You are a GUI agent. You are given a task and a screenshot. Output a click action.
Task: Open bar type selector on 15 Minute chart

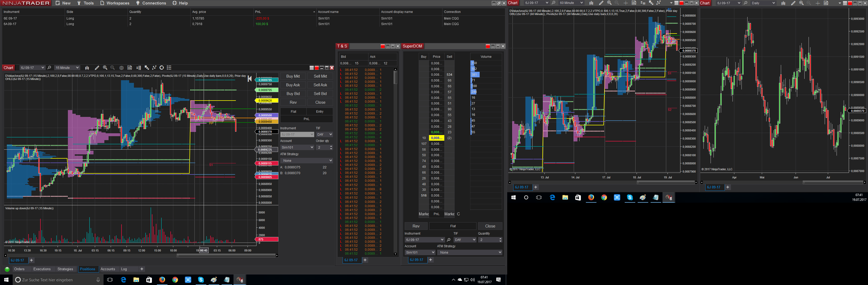click(87, 68)
